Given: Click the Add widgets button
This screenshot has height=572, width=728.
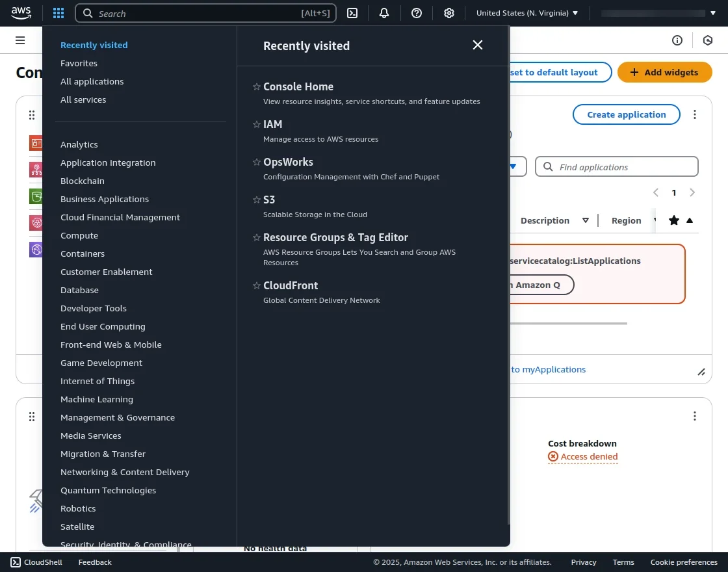Looking at the screenshot, I should pyautogui.click(x=664, y=72).
